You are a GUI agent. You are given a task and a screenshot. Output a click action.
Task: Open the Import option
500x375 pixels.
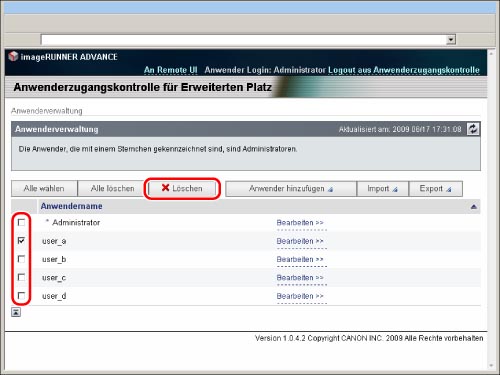(x=382, y=189)
